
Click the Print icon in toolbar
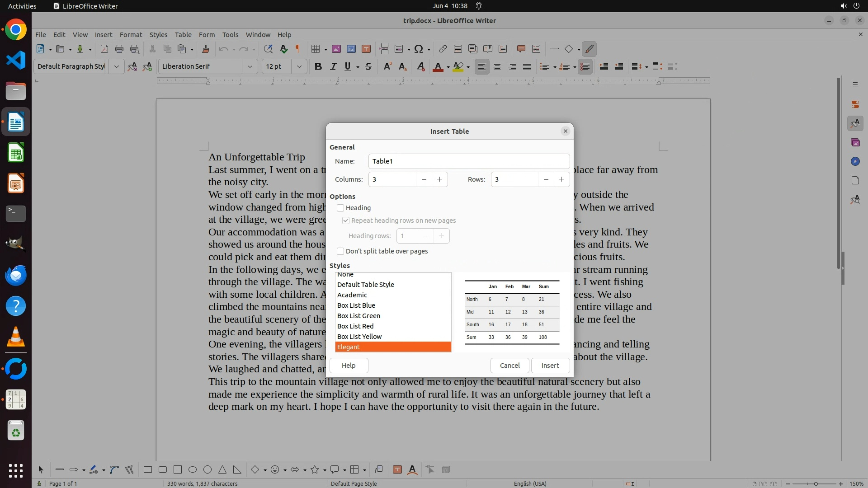tap(119, 49)
